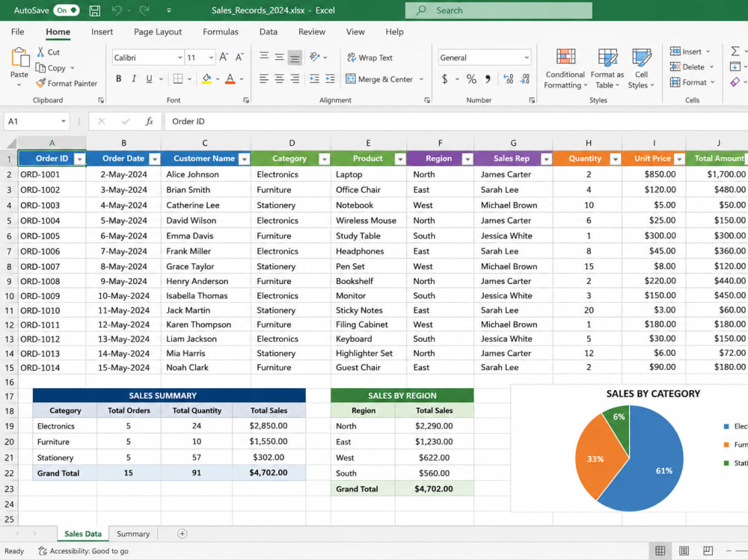The image size is (748, 560).
Task: Open Format as Table gallery
Action: point(607,69)
